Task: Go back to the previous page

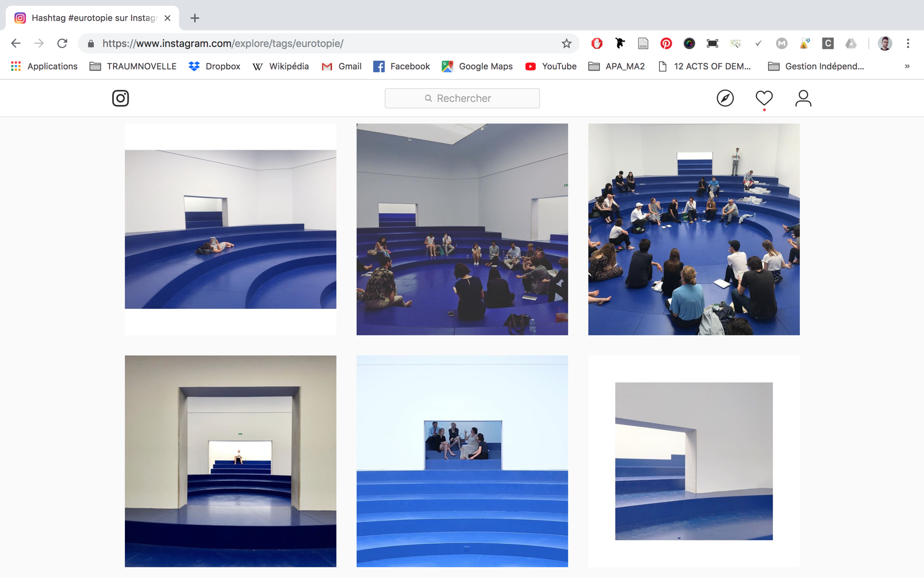Action: [16, 44]
